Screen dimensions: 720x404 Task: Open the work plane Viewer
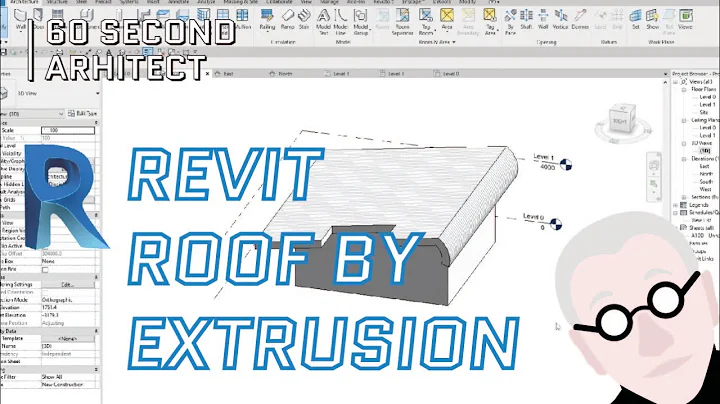coord(685,20)
